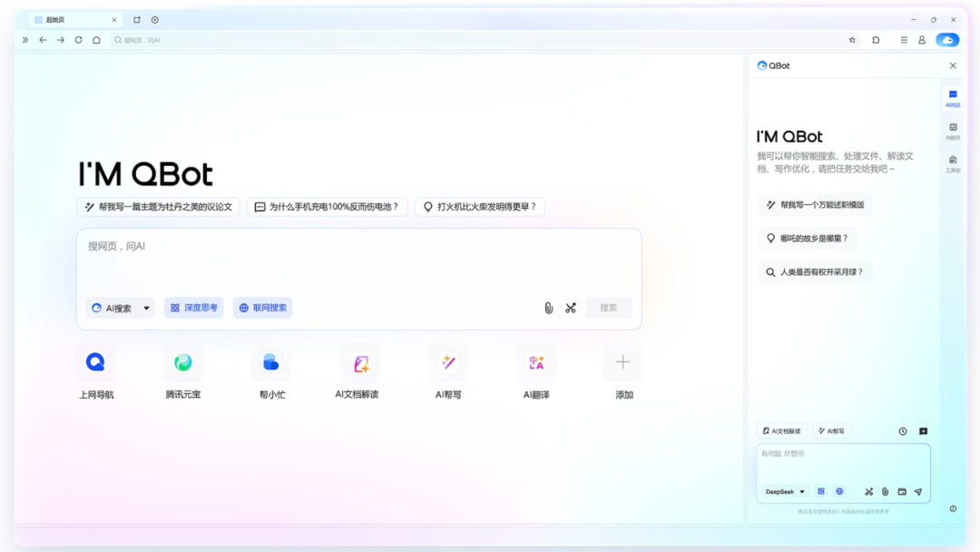Toggle 联网搜索 in the main search box
The image size is (980, 552).
[262, 308]
